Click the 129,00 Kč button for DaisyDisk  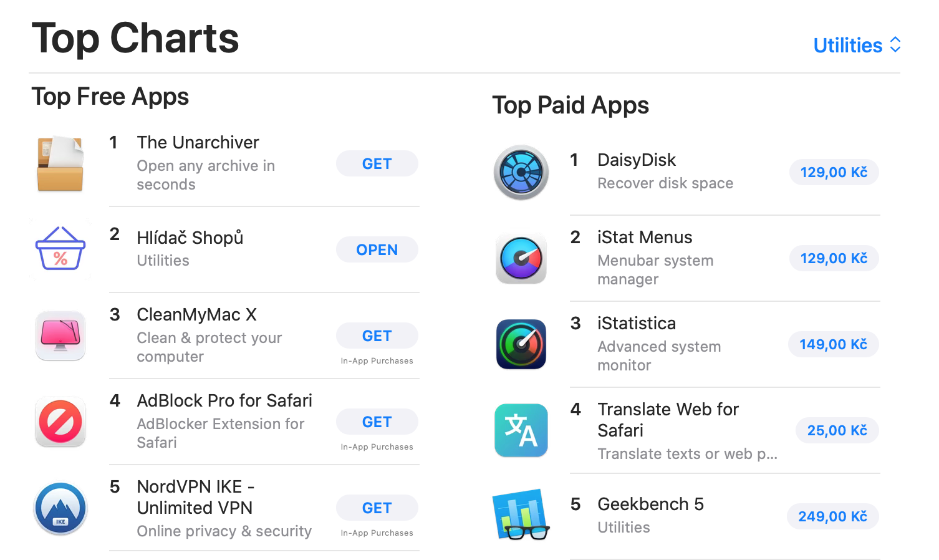pyautogui.click(x=834, y=172)
